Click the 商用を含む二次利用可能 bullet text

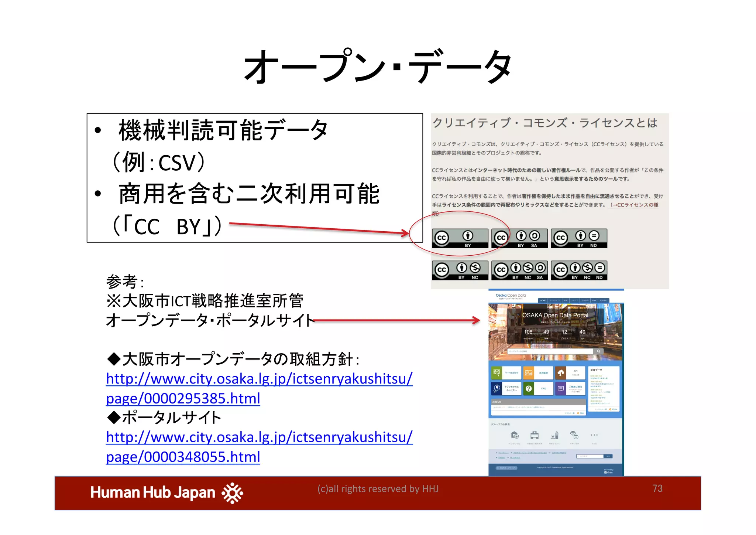[x=249, y=194]
